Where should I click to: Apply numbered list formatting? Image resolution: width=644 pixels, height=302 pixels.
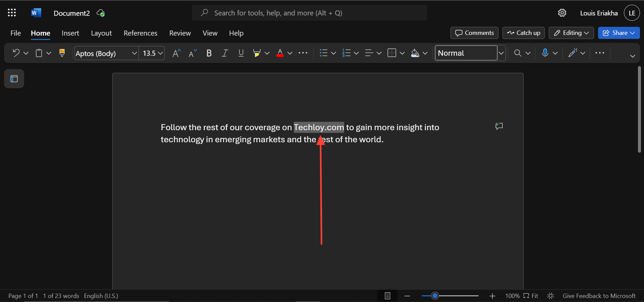(347, 53)
